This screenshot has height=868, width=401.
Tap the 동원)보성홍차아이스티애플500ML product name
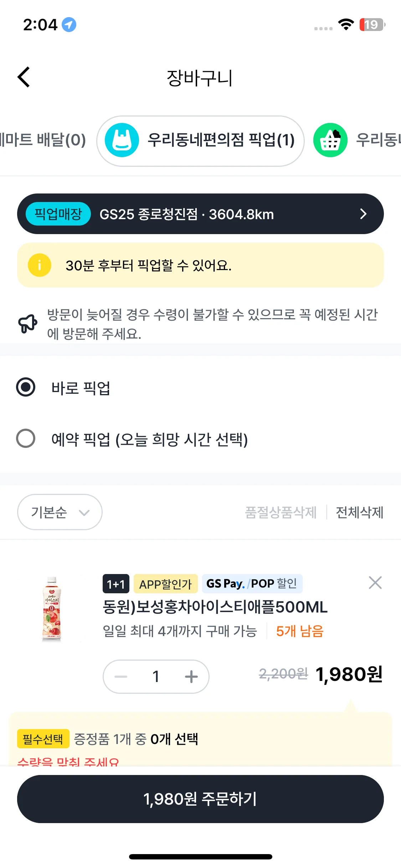pos(215,607)
